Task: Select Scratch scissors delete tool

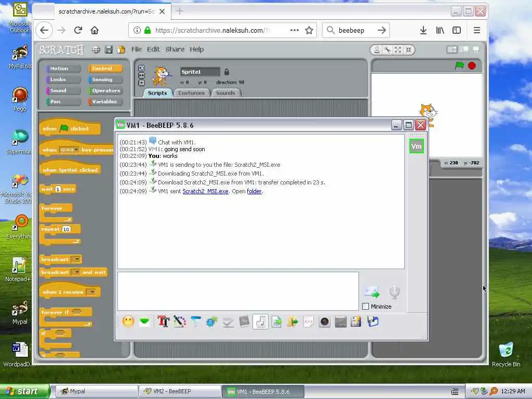Action: (387, 50)
